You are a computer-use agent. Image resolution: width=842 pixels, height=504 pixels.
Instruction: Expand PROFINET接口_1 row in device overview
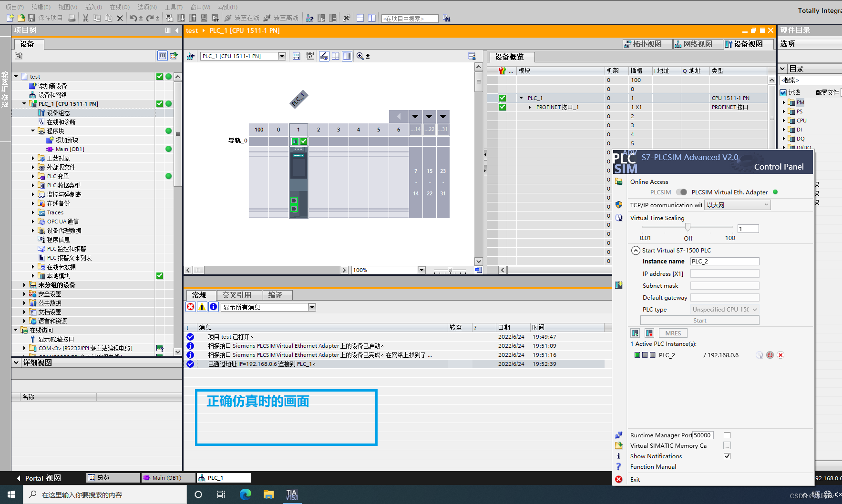pos(530,107)
